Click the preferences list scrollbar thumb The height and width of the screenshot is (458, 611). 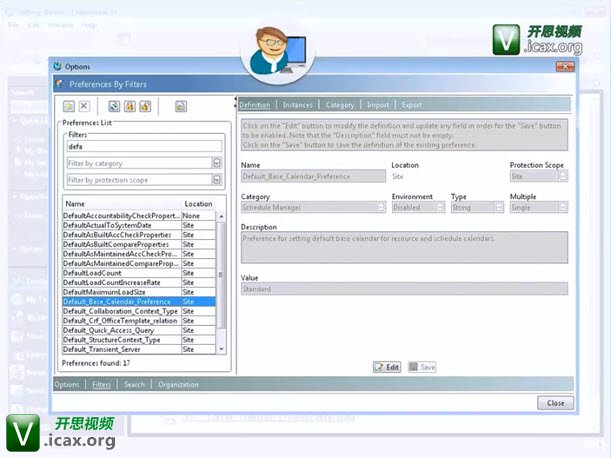[221, 275]
